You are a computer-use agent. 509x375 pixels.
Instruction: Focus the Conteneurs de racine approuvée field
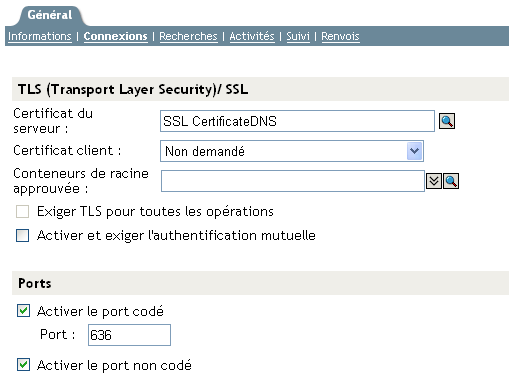[293, 181]
